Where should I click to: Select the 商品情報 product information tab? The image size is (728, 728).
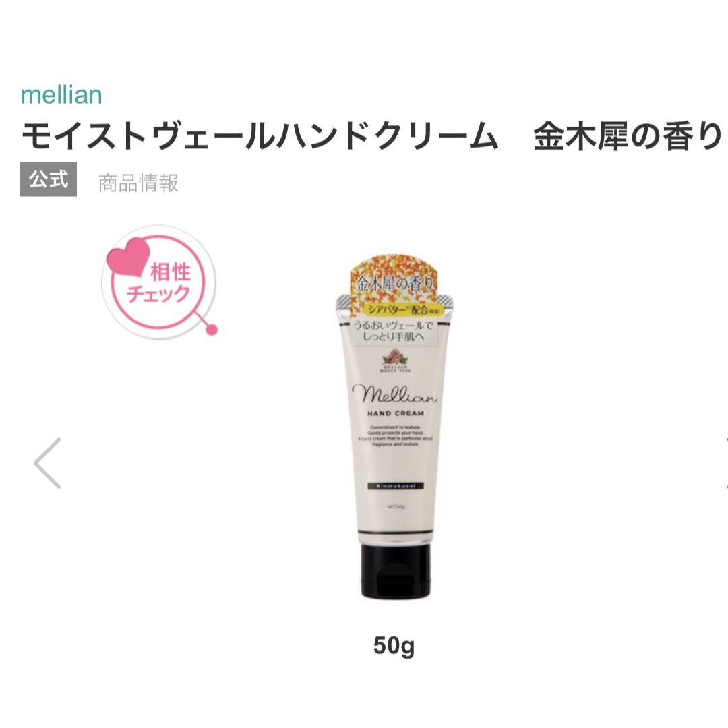(138, 183)
